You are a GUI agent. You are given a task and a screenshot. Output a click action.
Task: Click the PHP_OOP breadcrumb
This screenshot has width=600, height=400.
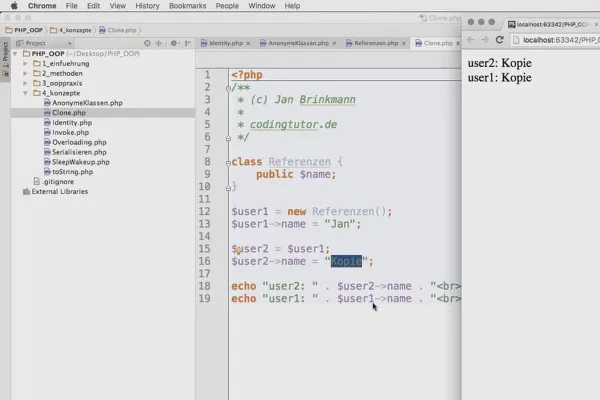pyautogui.click(x=24, y=30)
